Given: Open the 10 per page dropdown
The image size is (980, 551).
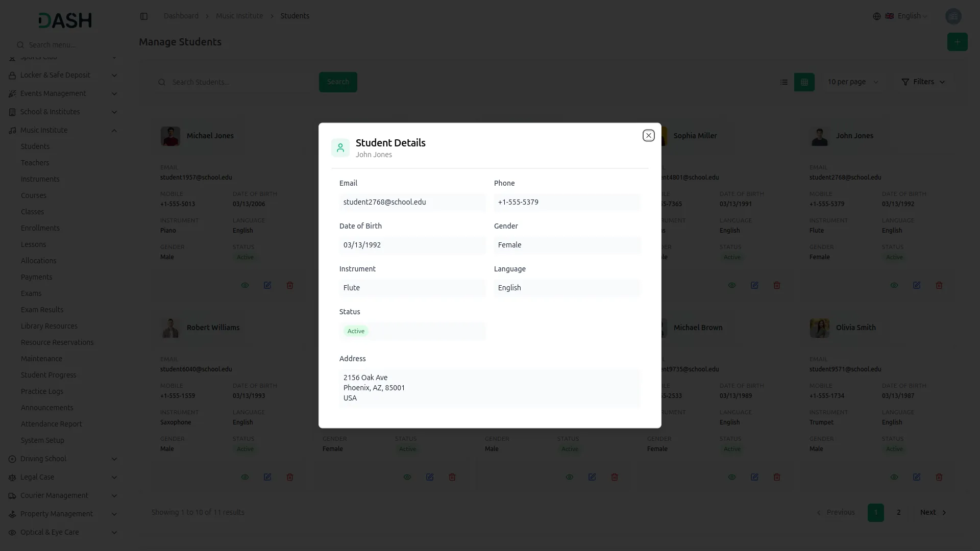Looking at the screenshot, I should click(852, 82).
